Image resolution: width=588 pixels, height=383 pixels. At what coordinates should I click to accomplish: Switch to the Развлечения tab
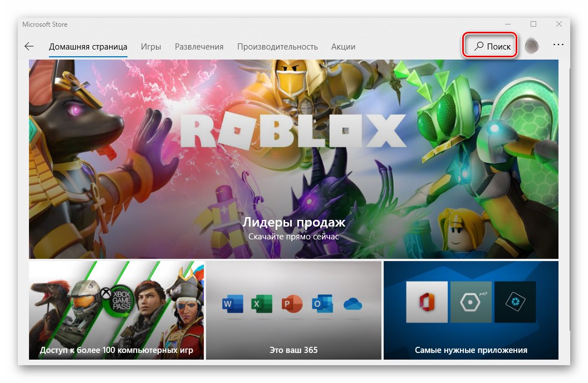(199, 47)
